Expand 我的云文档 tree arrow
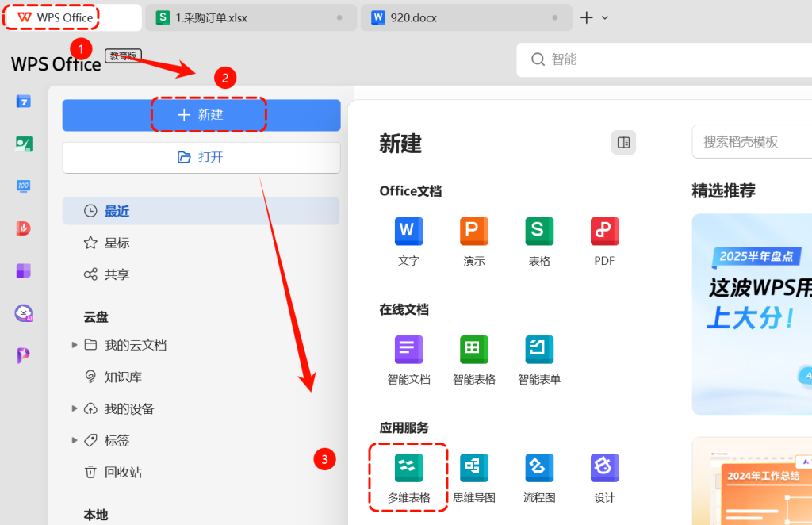Screen dimensions: 812x525 (75, 345)
